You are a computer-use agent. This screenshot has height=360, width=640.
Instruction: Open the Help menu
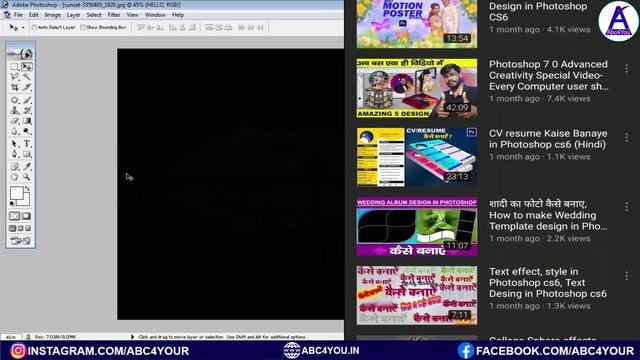(178, 15)
